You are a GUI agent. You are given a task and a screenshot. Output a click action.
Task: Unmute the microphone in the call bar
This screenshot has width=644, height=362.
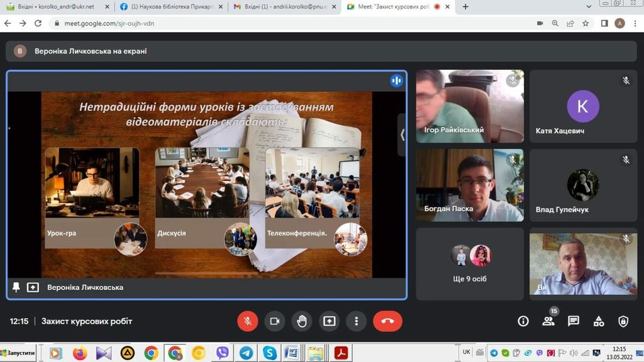point(247,321)
